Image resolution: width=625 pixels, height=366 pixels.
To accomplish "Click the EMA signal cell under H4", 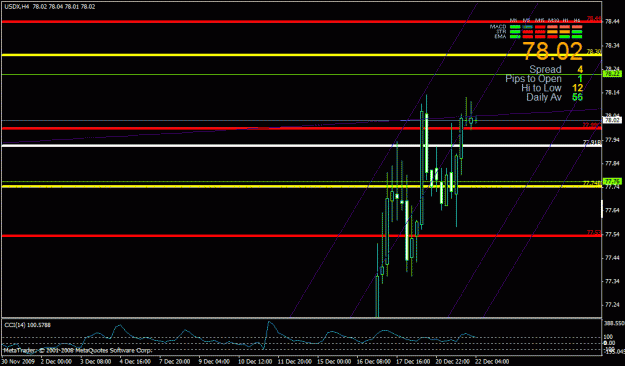I will [x=577, y=37].
